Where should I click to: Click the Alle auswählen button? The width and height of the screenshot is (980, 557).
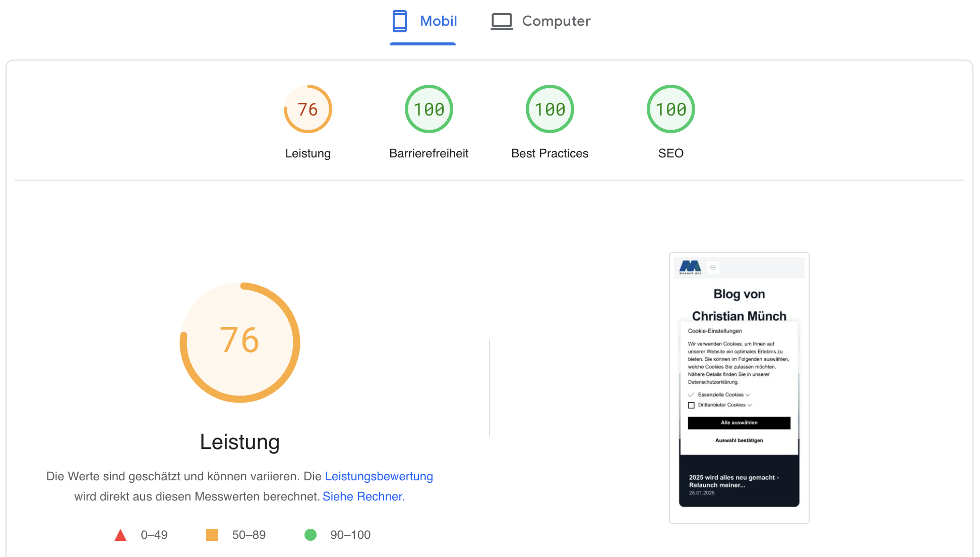[x=739, y=423]
